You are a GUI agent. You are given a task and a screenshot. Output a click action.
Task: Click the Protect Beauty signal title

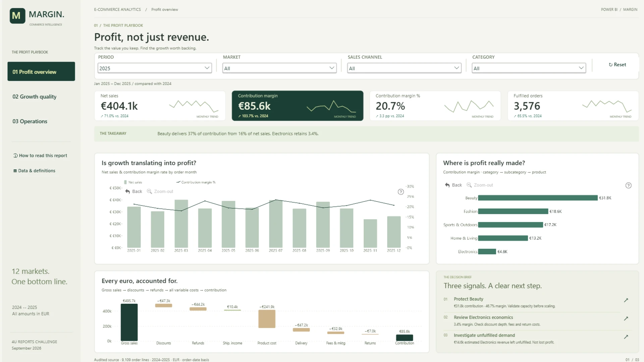click(x=468, y=299)
